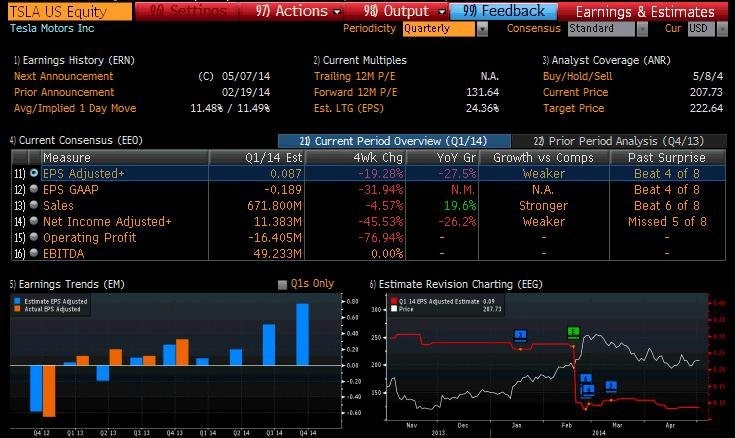
Task: Click the blue marker labeled 2 near March
Action: pos(611,386)
